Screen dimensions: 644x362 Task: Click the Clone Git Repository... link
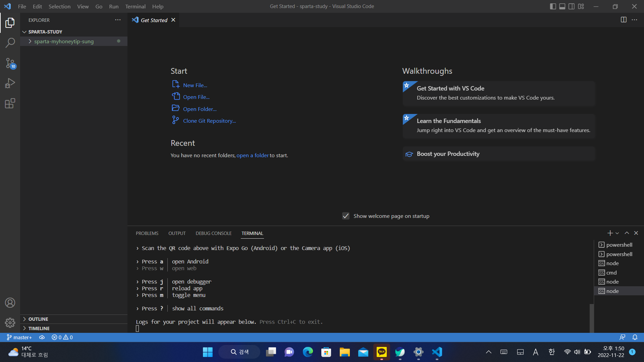point(209,121)
